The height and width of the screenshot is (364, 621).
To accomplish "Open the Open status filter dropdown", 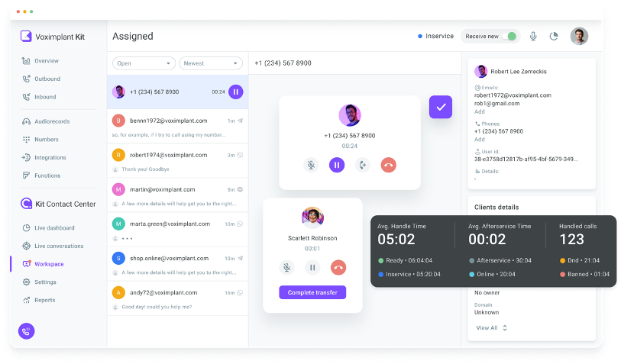I will pyautogui.click(x=144, y=63).
